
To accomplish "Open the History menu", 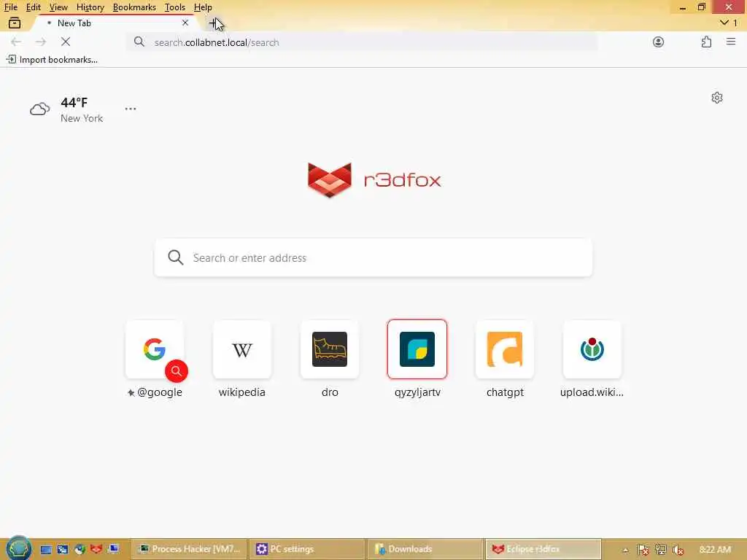I will [90, 7].
